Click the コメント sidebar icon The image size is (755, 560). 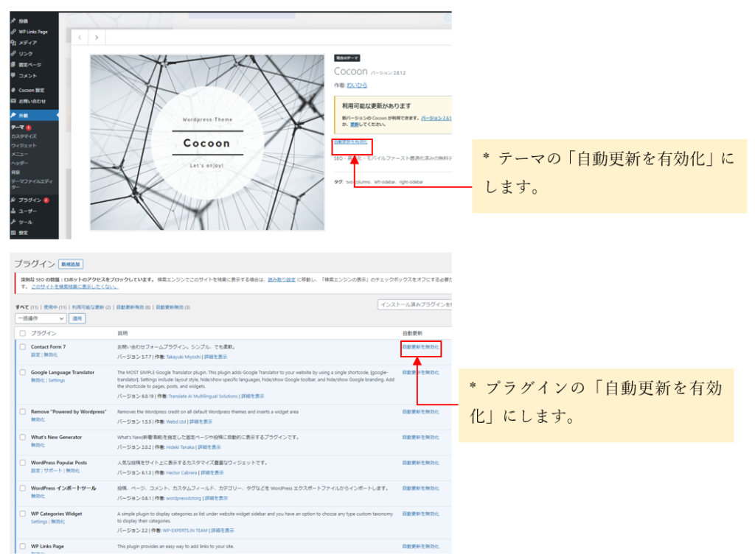click(x=13, y=76)
